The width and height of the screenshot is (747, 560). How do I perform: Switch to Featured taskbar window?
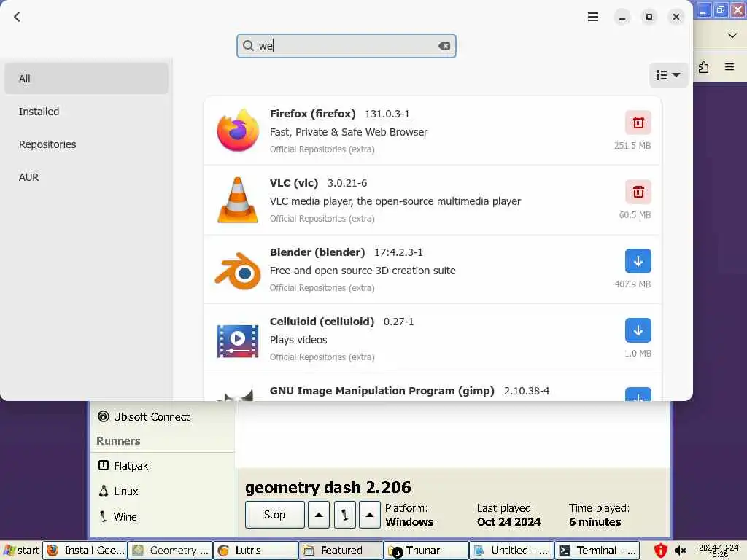341,551
